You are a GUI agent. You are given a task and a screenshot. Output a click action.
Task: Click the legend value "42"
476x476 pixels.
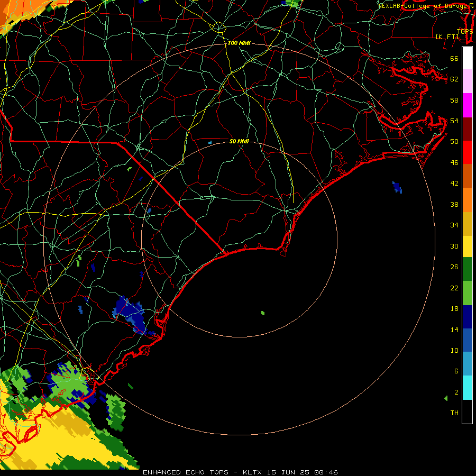(x=454, y=183)
